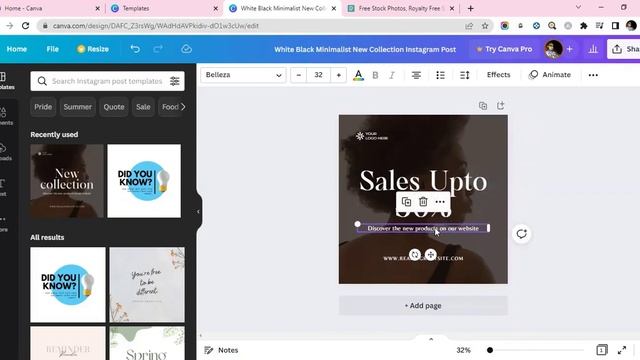Image resolution: width=640 pixels, height=360 pixels.
Task: Click the Animate button
Action: [550, 75]
